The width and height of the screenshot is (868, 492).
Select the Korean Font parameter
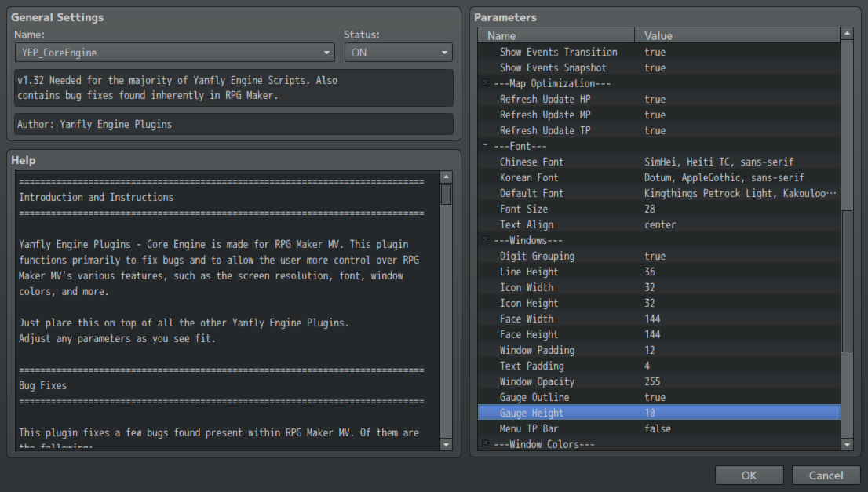(658, 177)
